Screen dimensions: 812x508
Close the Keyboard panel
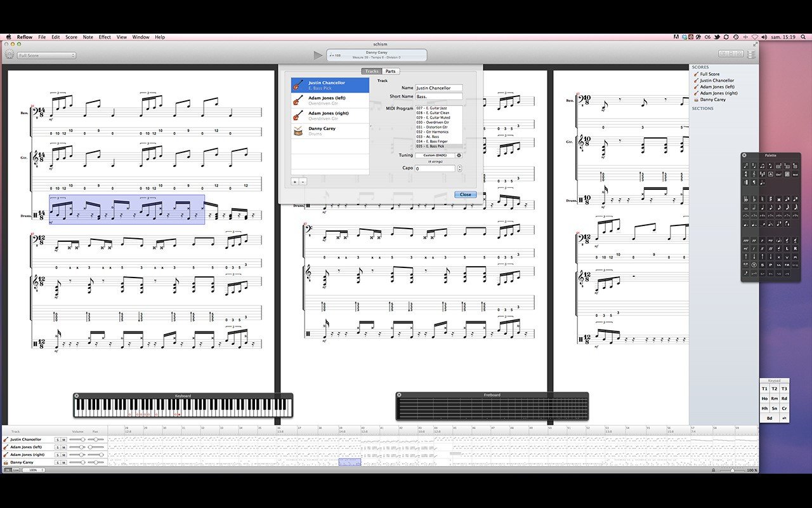tap(77, 396)
